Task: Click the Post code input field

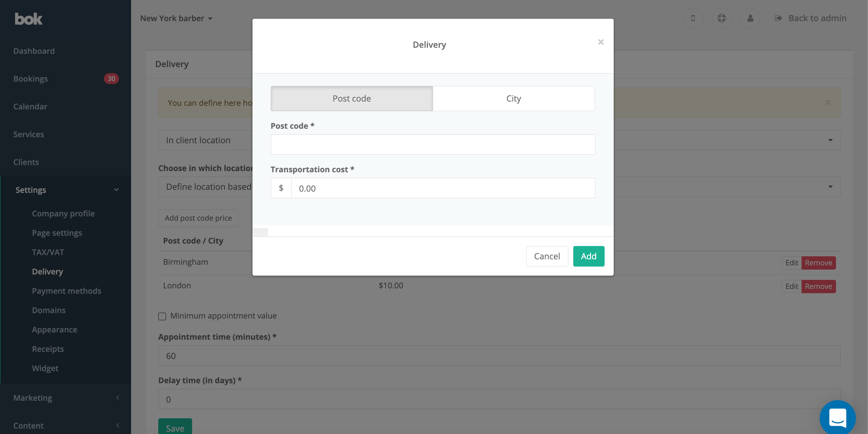Action: click(433, 144)
